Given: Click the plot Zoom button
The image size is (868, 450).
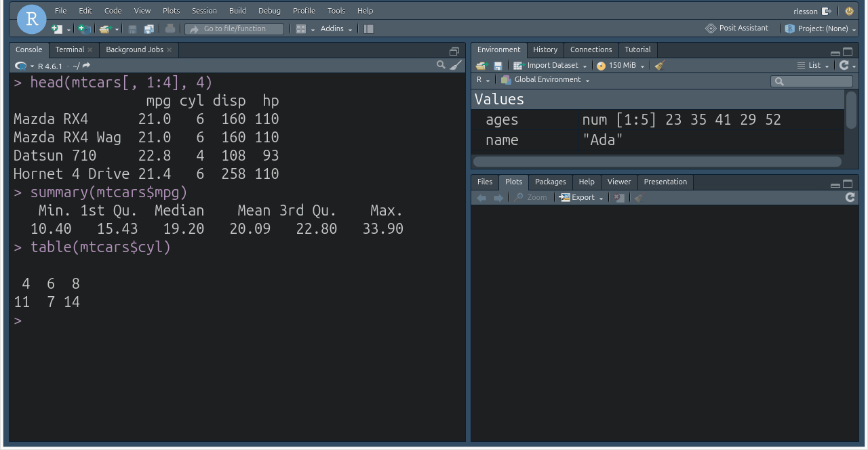Looking at the screenshot, I should pos(530,198).
